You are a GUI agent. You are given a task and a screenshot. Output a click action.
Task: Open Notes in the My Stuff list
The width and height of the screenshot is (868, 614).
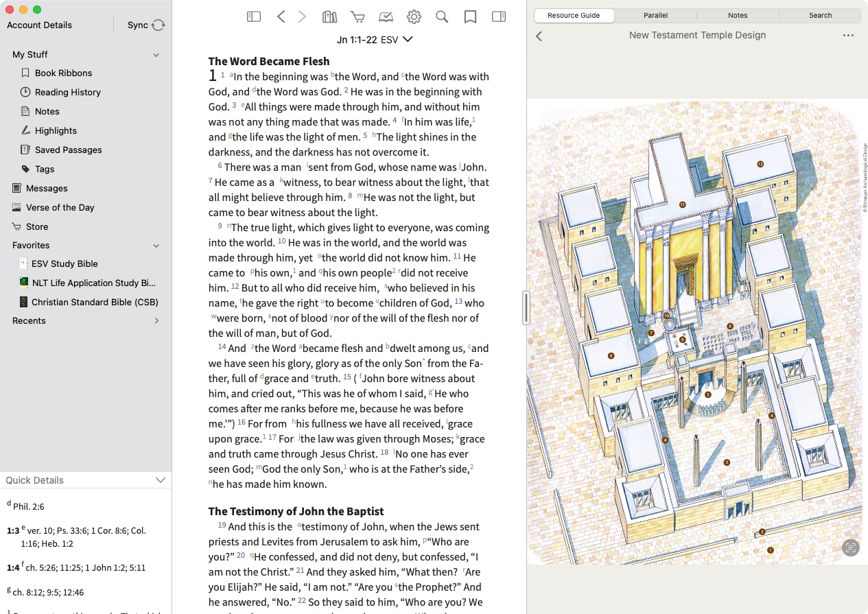[47, 111]
